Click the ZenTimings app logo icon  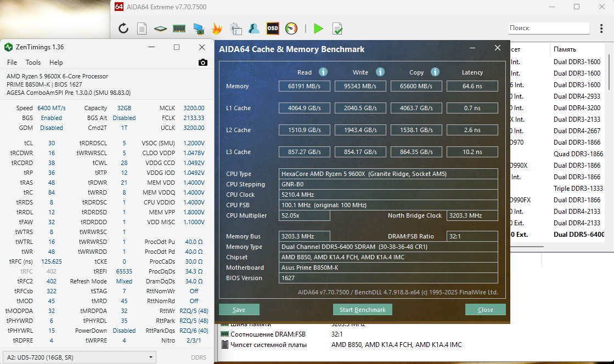click(x=9, y=47)
